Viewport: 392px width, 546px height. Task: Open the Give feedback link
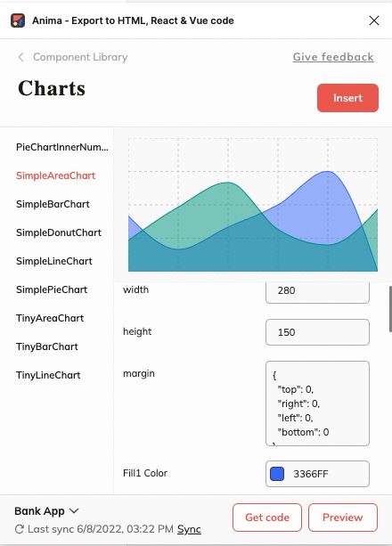pos(333,57)
